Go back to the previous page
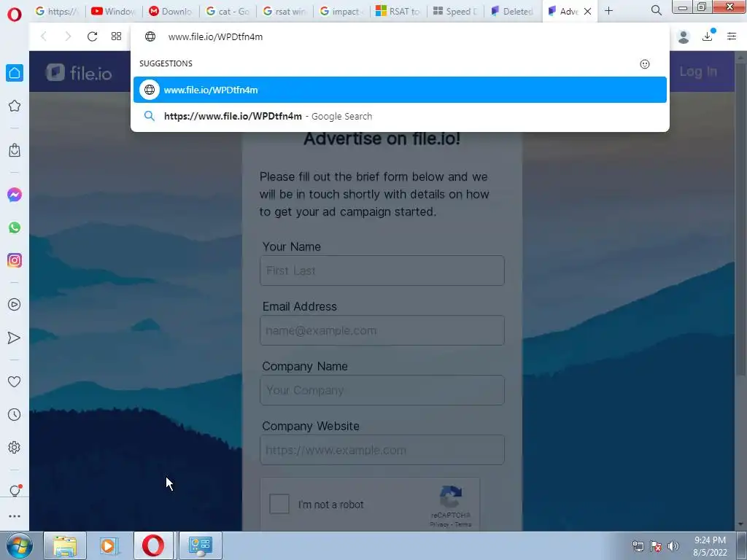Viewport: 747px width, 560px height. [44, 36]
